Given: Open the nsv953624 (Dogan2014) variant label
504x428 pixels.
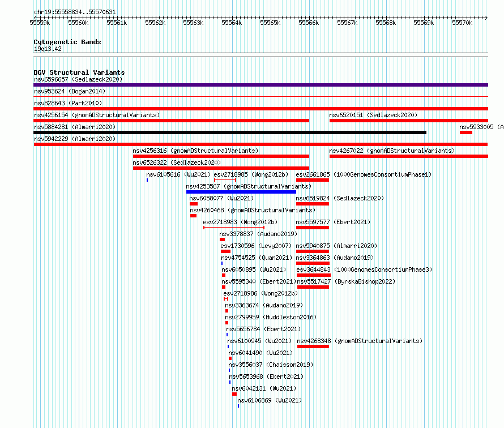Looking at the screenshot, I should (70, 91).
